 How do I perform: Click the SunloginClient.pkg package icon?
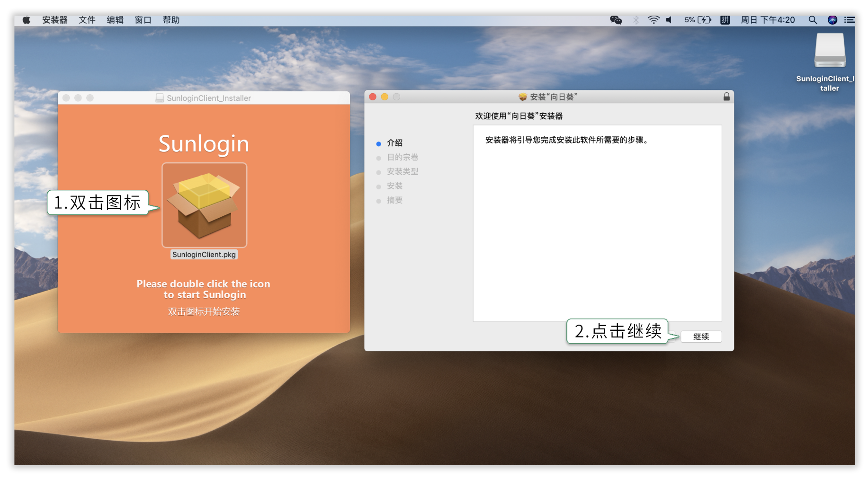point(204,205)
